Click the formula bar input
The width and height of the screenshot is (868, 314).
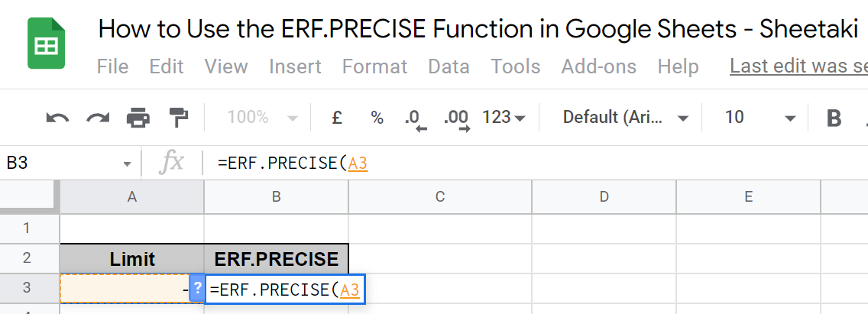[x=535, y=163]
